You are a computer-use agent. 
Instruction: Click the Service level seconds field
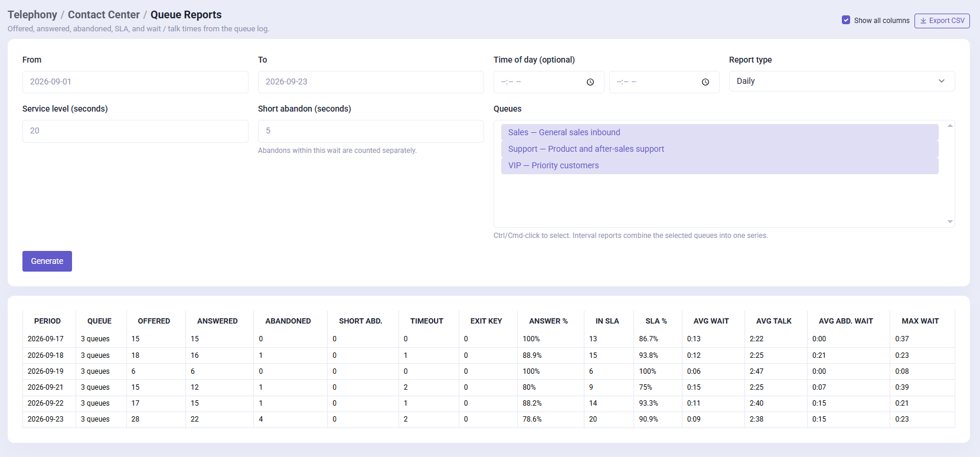(135, 131)
